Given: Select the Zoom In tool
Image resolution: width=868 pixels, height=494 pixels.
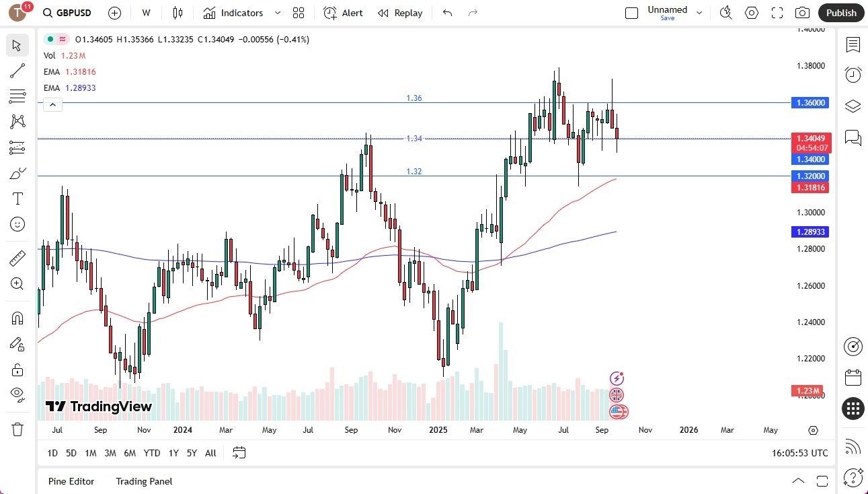Looking at the screenshot, I should point(17,283).
